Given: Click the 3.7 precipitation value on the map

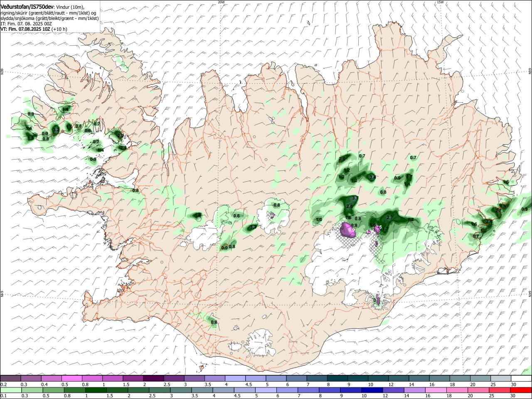Looking at the screenshot, I should (355, 198).
